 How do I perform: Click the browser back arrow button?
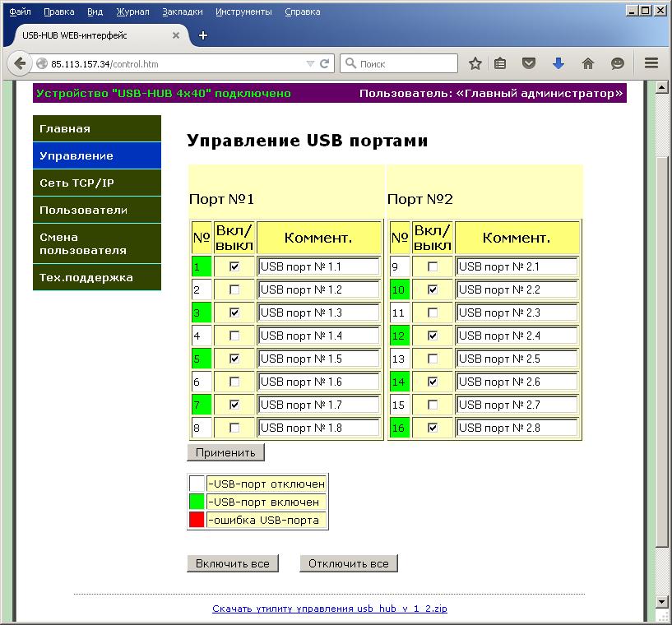coord(19,64)
